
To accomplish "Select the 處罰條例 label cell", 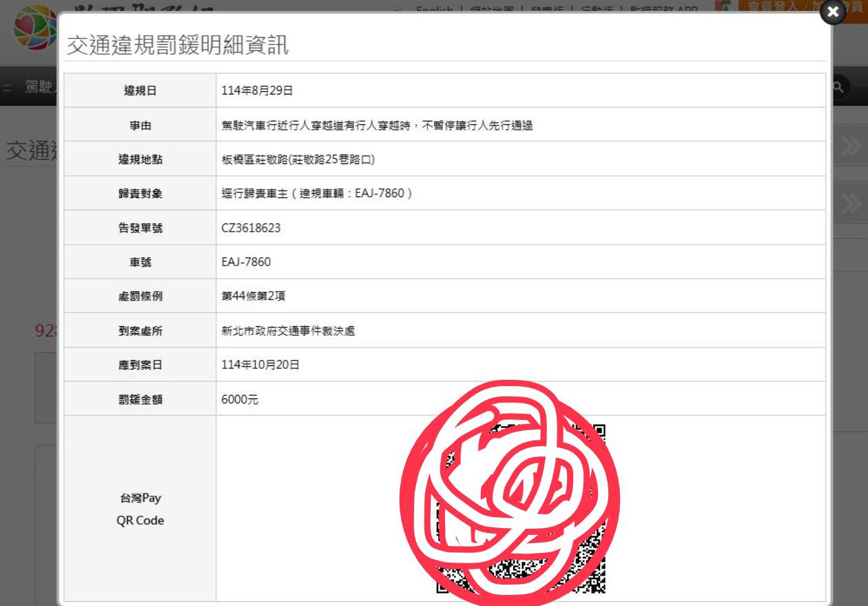I will tap(141, 296).
